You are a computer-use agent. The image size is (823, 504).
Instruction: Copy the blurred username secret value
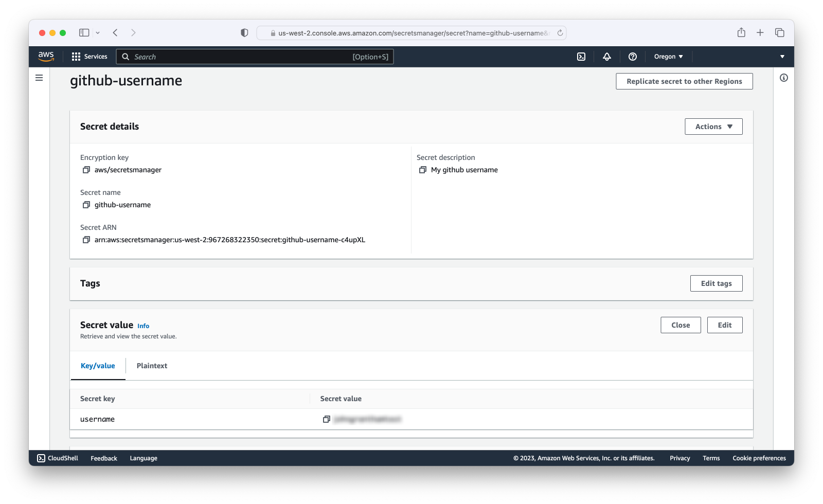[x=326, y=419]
